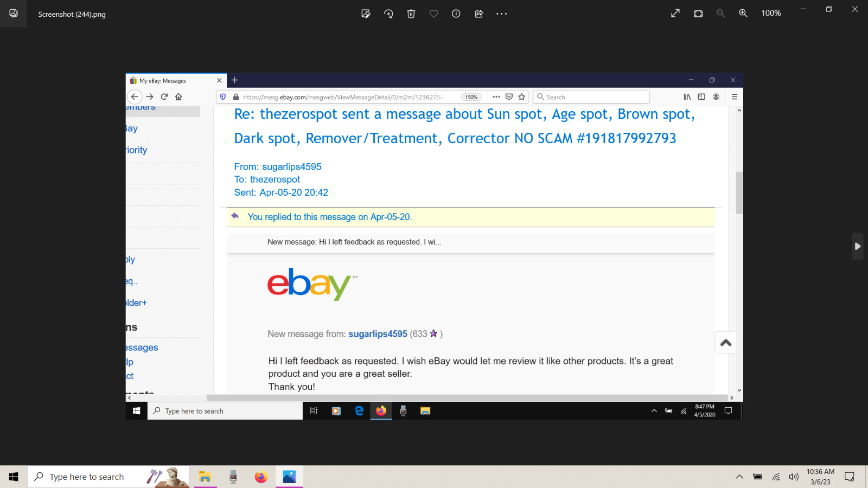Click the 'older+' sidebar link
This screenshot has height=488, width=868.
pos(137,303)
